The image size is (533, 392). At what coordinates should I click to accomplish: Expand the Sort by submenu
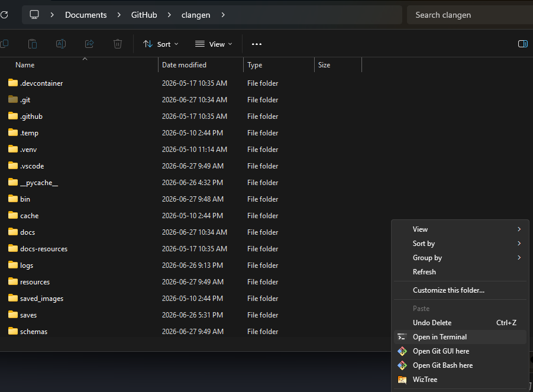(460, 244)
